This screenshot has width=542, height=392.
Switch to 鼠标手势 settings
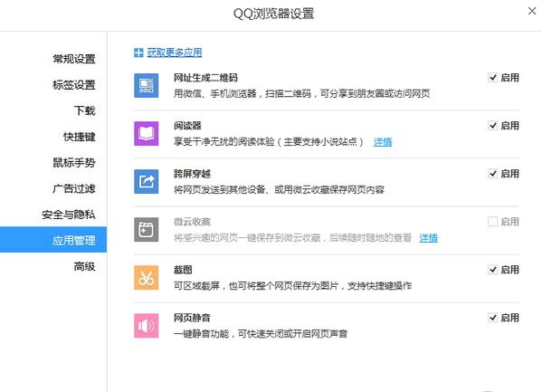pyautogui.click(x=74, y=163)
